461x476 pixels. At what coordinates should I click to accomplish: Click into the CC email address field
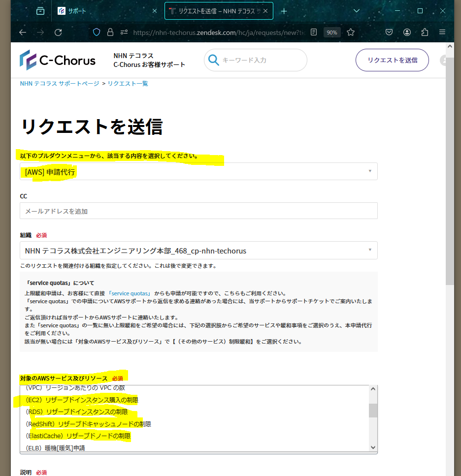198,211
